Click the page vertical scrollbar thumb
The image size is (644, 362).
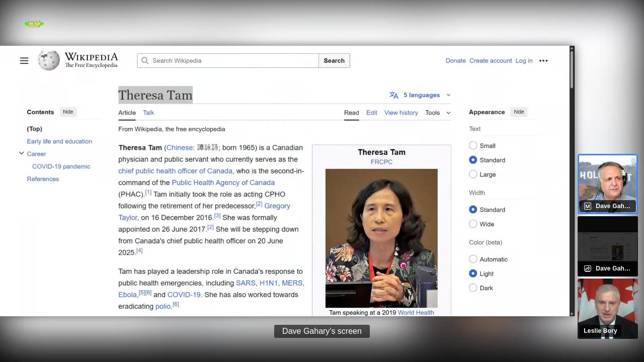pyautogui.click(x=572, y=69)
